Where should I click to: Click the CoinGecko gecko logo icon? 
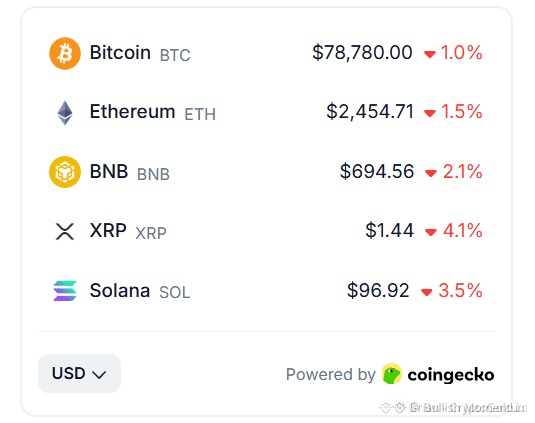click(x=392, y=374)
